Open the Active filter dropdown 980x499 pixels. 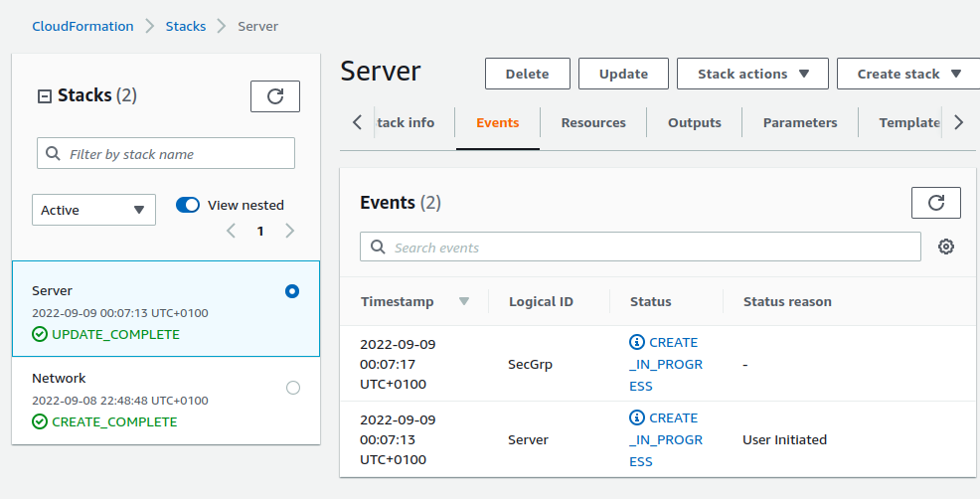click(x=93, y=210)
